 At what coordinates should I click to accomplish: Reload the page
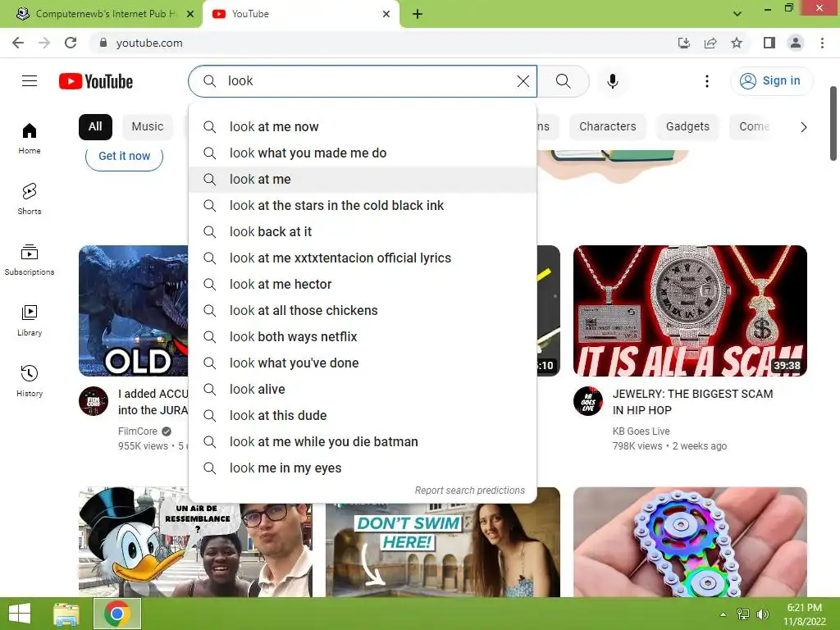tap(71, 43)
